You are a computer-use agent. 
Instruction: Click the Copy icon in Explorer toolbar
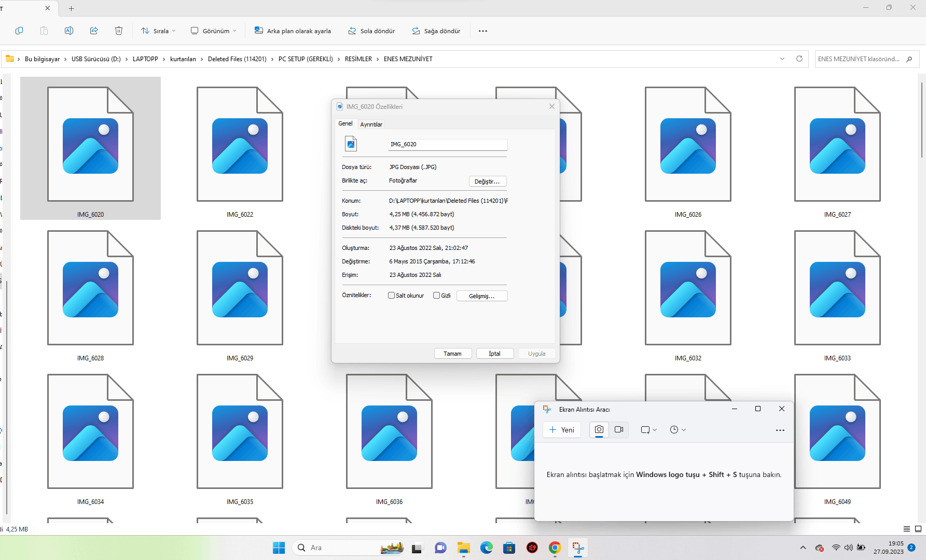pos(19,31)
